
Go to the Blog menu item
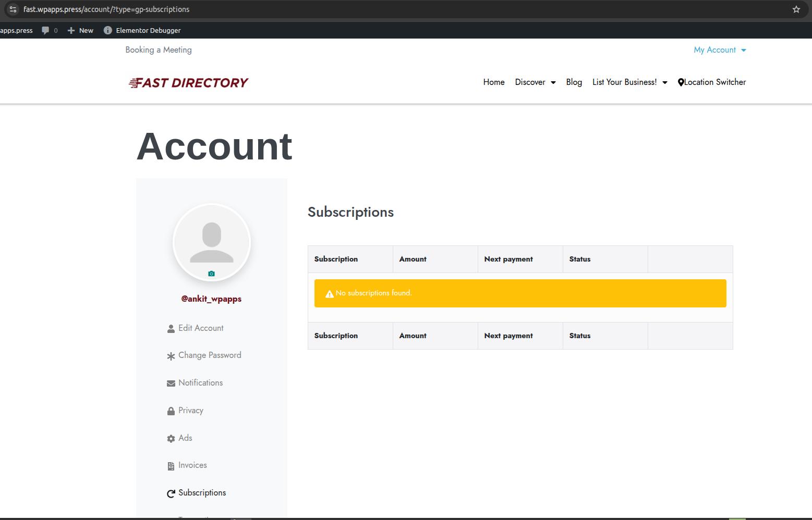tap(574, 82)
